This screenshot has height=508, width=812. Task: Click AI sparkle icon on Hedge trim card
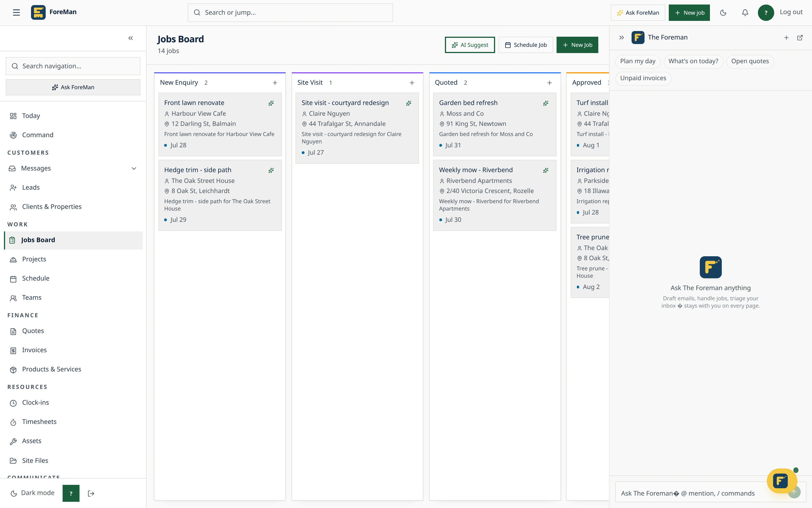coord(271,170)
